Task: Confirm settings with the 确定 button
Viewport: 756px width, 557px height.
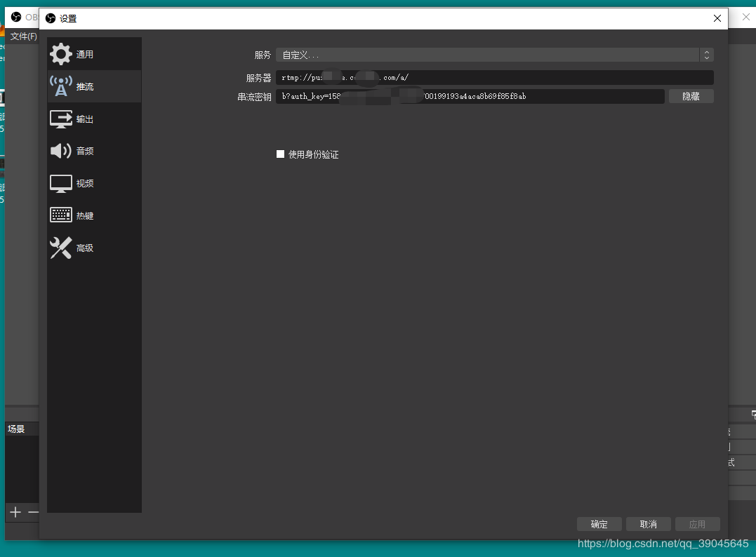Action: 599,524
